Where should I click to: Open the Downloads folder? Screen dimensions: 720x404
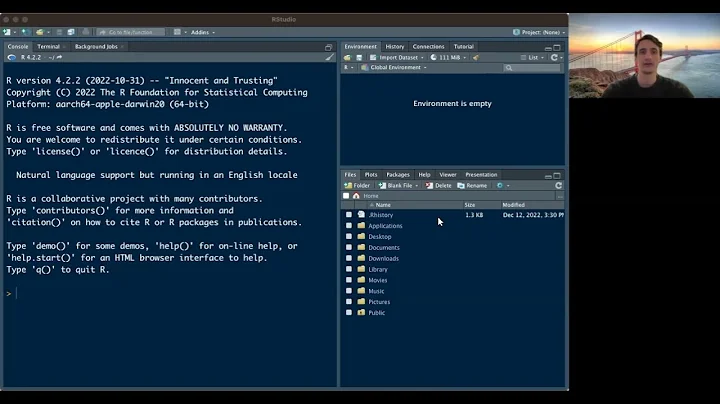(383, 258)
